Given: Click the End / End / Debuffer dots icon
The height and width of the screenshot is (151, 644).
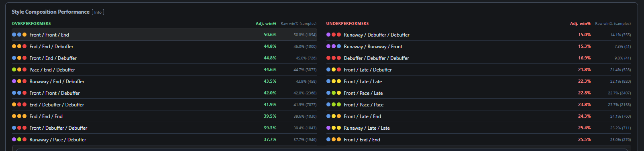Looking at the screenshot, I should [19, 47].
